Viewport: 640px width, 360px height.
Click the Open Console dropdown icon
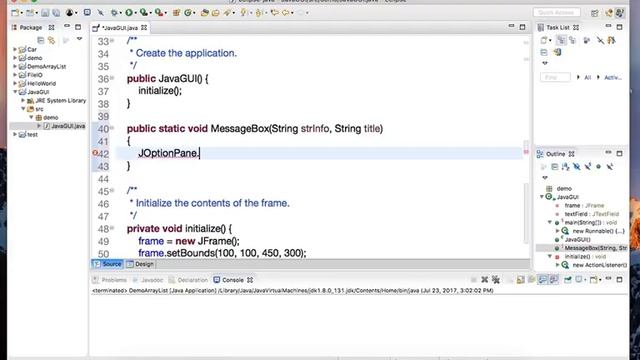pos(594,280)
